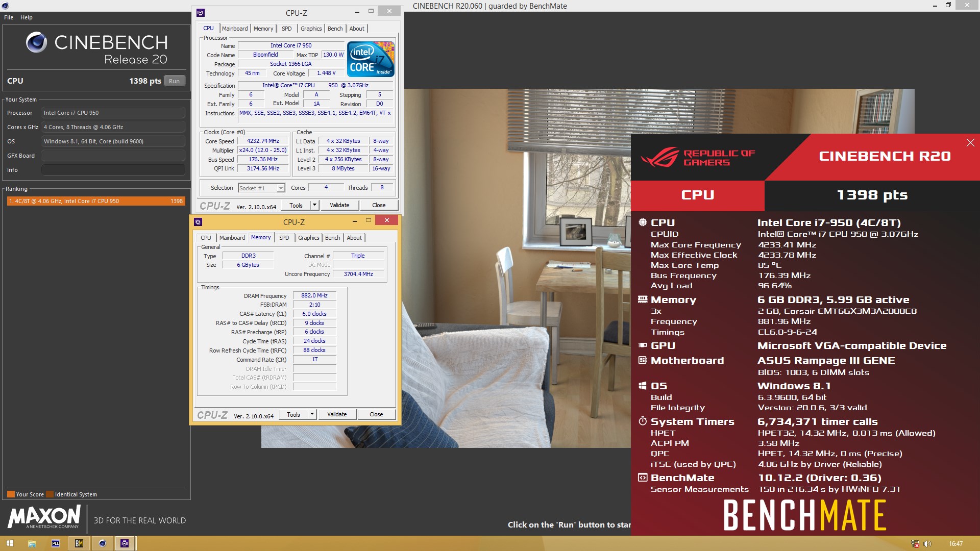This screenshot has height=551, width=980.
Task: Open Mainboard tab in Memory CPU-Z window
Action: [x=232, y=238]
